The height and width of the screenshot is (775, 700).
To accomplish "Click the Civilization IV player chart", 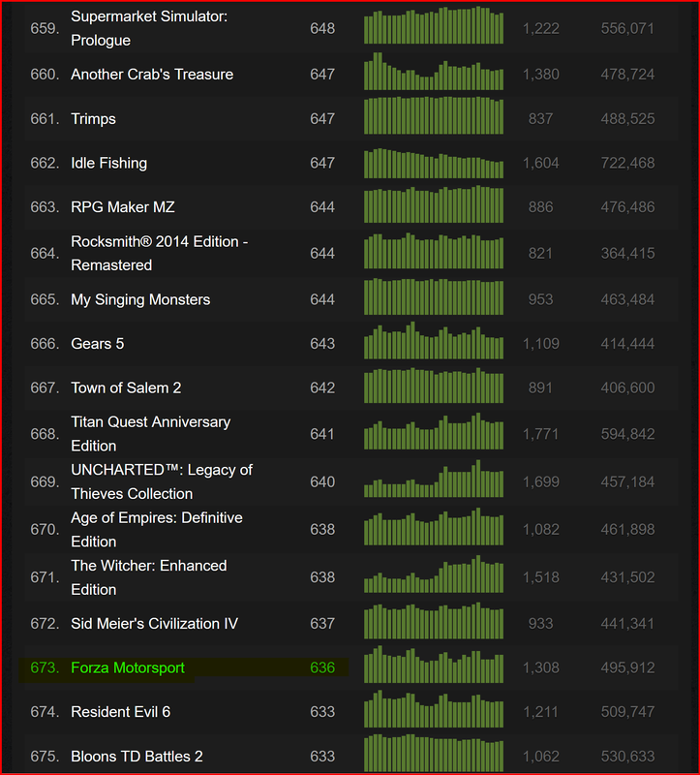I will pos(434,620).
